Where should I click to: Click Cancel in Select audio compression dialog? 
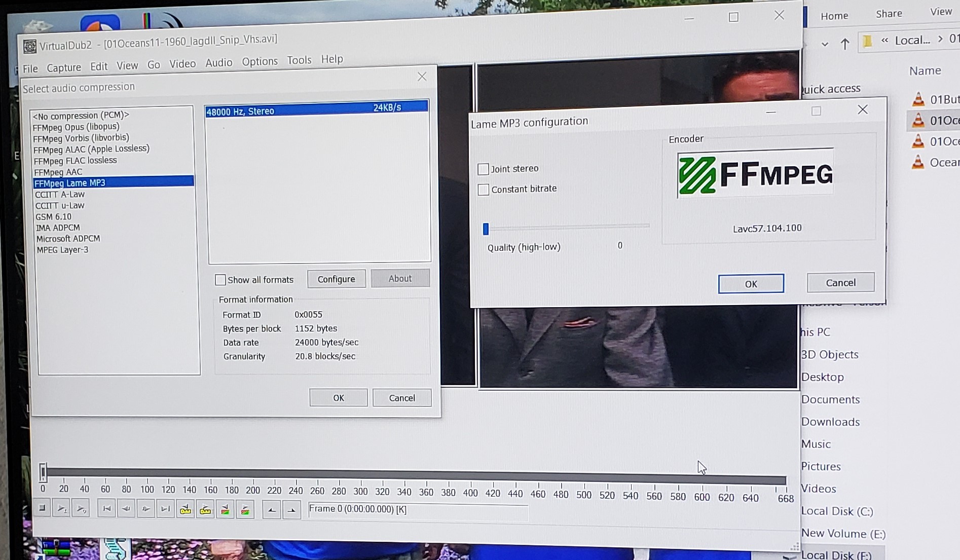tap(402, 398)
